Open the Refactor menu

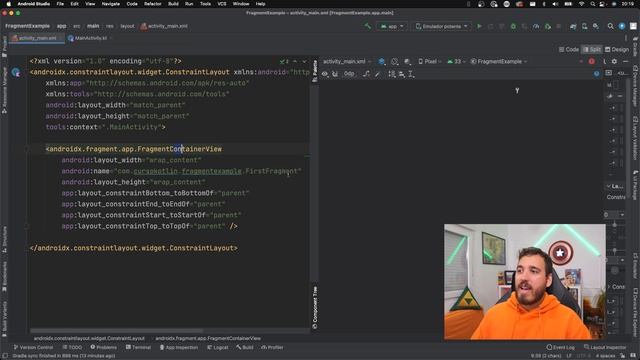153,4
